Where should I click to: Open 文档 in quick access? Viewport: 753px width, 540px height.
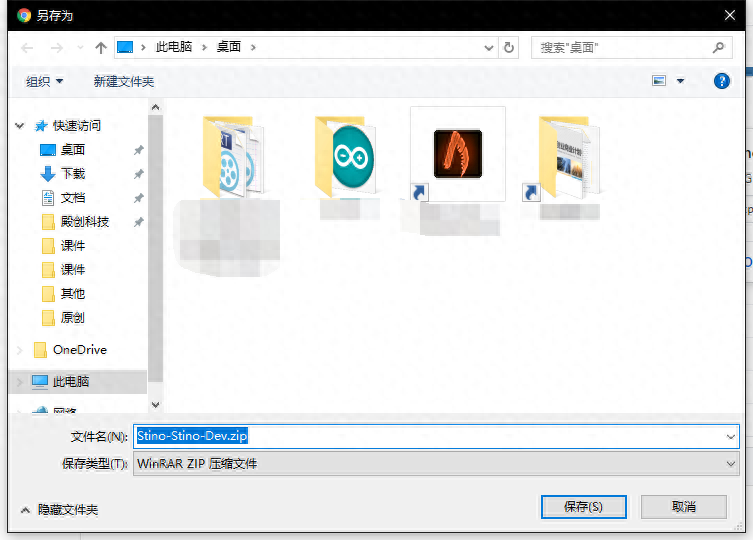73,197
